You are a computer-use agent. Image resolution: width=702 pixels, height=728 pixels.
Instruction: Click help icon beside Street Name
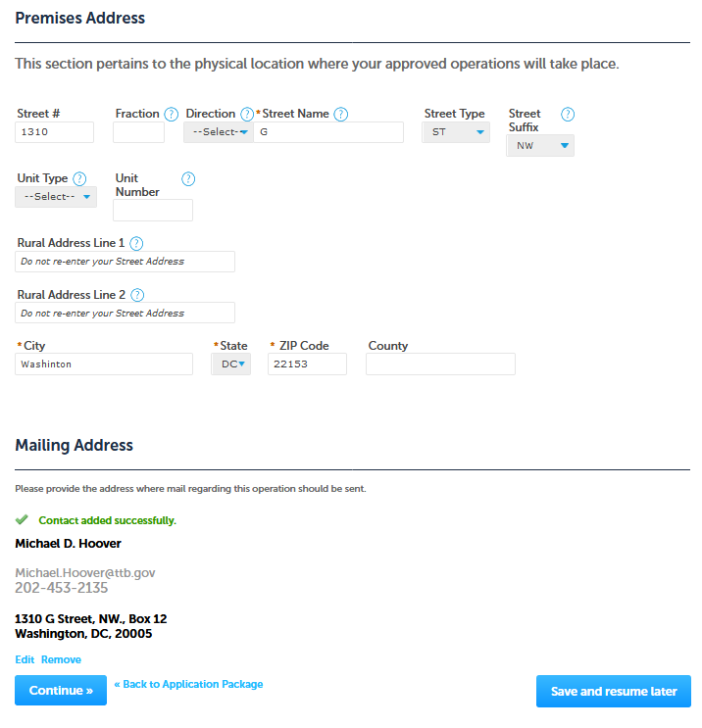point(341,114)
